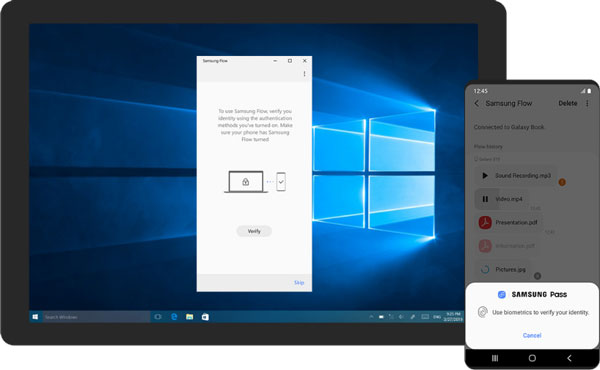Open the phone app's three-dot overflow menu
This screenshot has height=370, width=600.
point(587,103)
